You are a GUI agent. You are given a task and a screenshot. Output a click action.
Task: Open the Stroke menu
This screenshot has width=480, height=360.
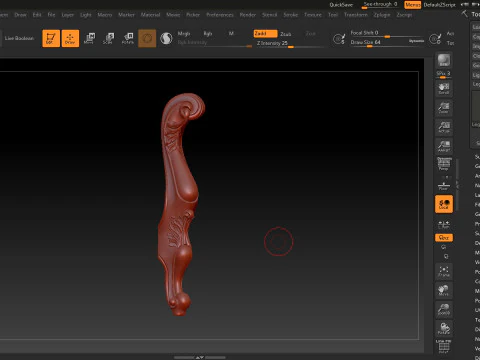pos(291,15)
